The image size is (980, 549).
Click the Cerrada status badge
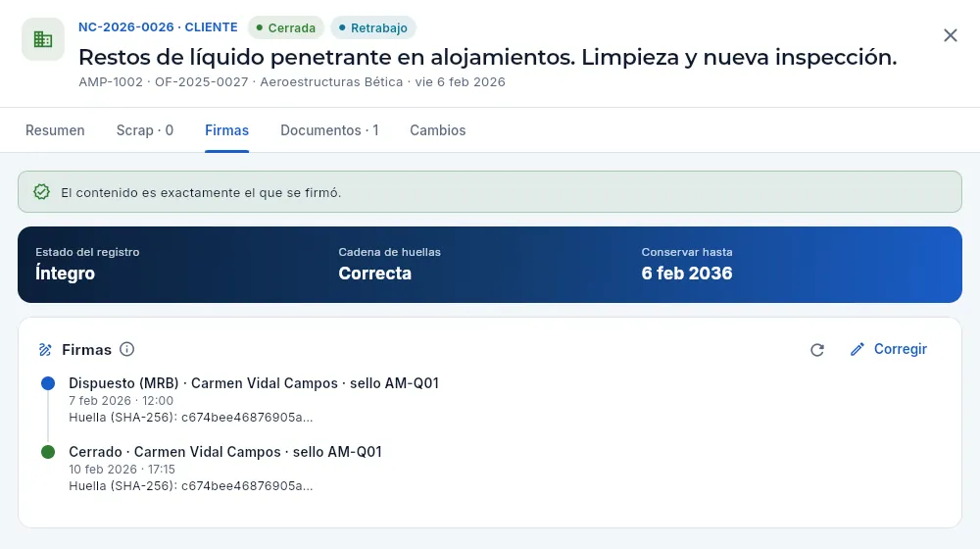(285, 28)
